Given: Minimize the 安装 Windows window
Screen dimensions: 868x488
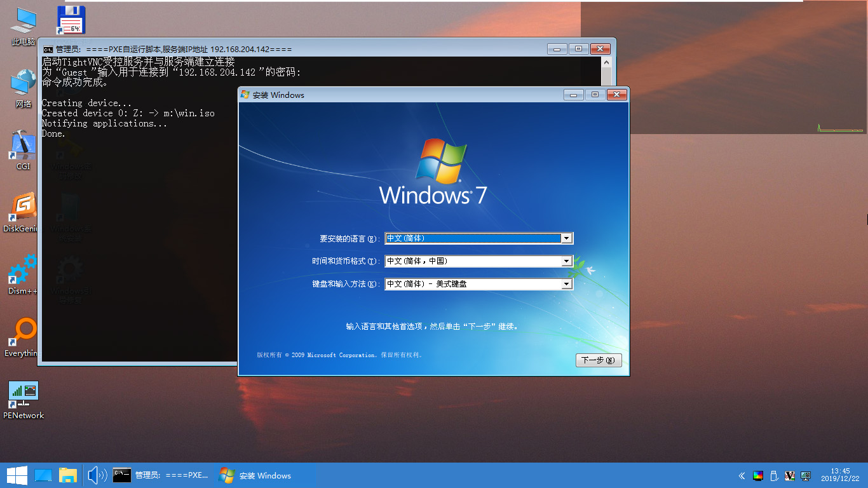Looking at the screenshot, I should click(x=574, y=95).
